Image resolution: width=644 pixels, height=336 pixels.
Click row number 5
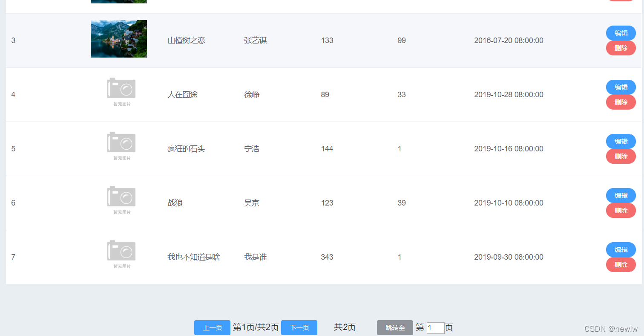[13, 149]
